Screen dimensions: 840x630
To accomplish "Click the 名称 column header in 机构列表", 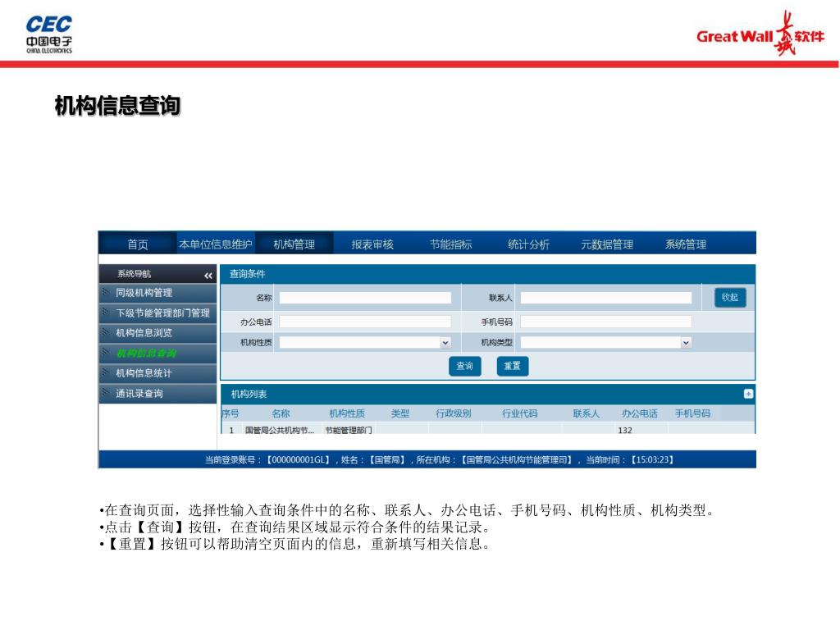I will click(281, 413).
